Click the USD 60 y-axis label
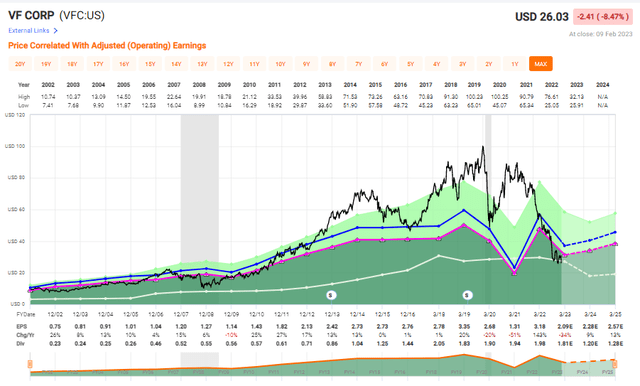The height and width of the screenshot is (386, 640). click(16, 209)
